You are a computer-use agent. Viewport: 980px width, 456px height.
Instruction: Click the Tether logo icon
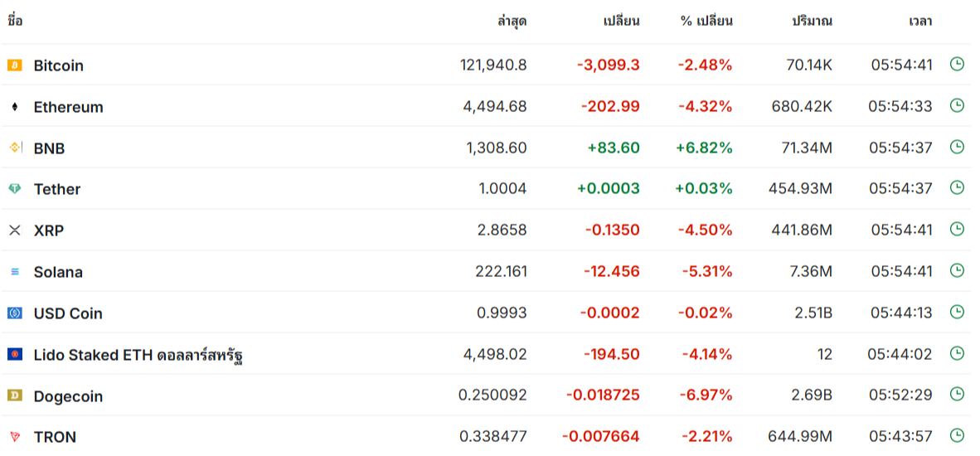pos(14,189)
